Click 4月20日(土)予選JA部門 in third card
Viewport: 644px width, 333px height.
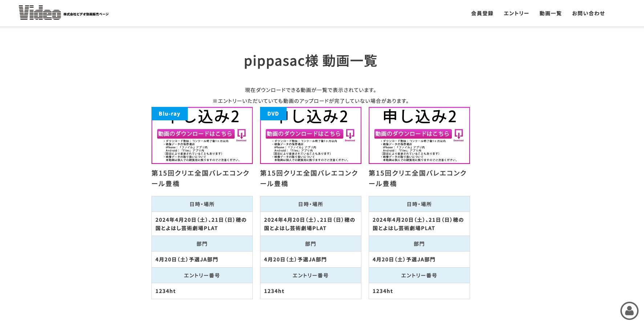[404, 260]
